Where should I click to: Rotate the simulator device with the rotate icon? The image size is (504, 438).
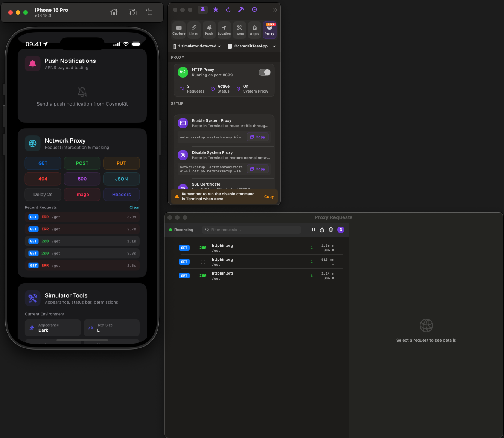point(149,12)
